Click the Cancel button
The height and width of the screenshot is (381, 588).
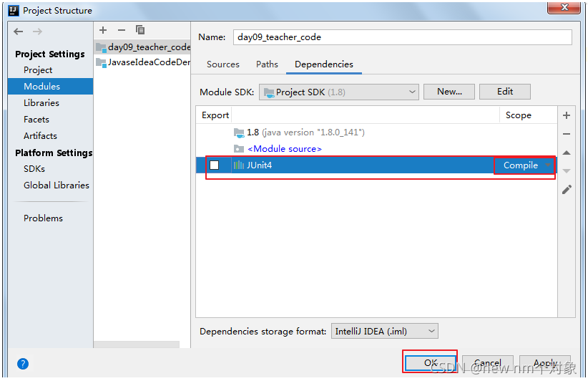point(488,362)
